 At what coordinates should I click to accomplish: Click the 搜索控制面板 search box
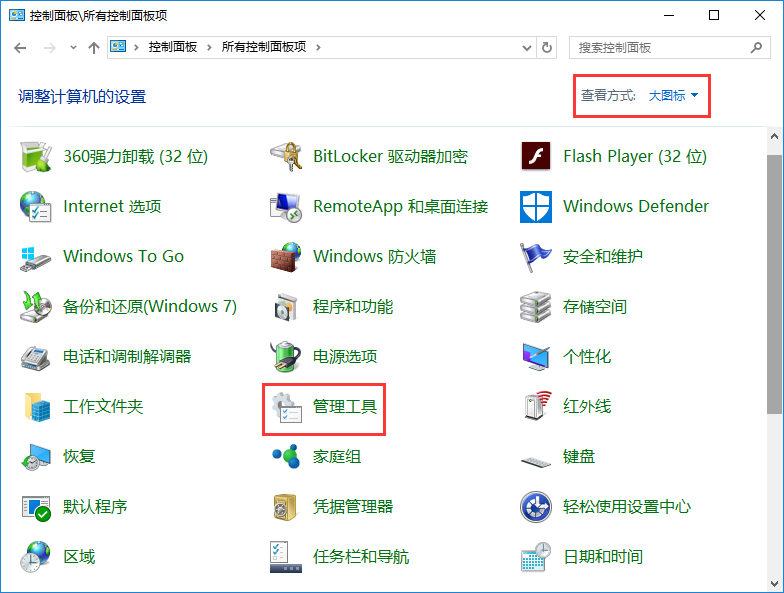660,47
